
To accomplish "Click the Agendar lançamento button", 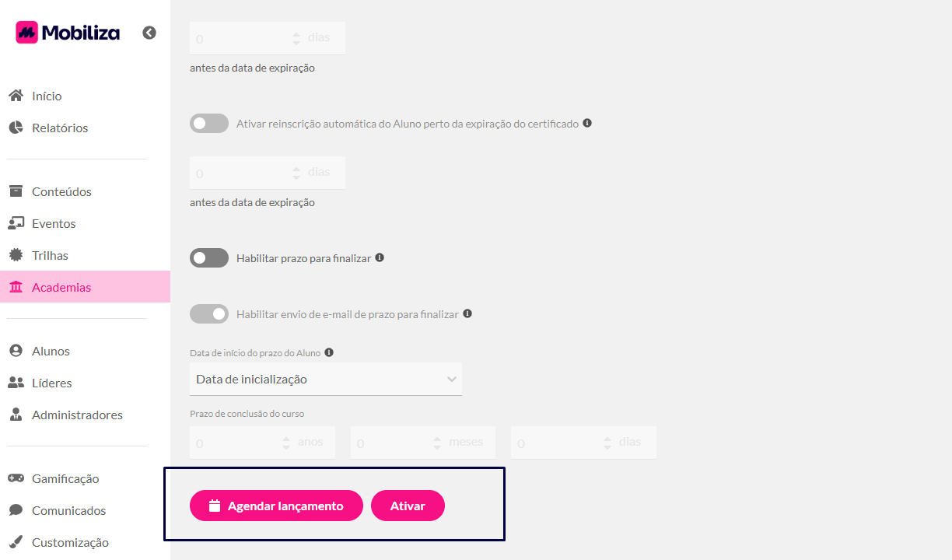I will click(x=276, y=506).
